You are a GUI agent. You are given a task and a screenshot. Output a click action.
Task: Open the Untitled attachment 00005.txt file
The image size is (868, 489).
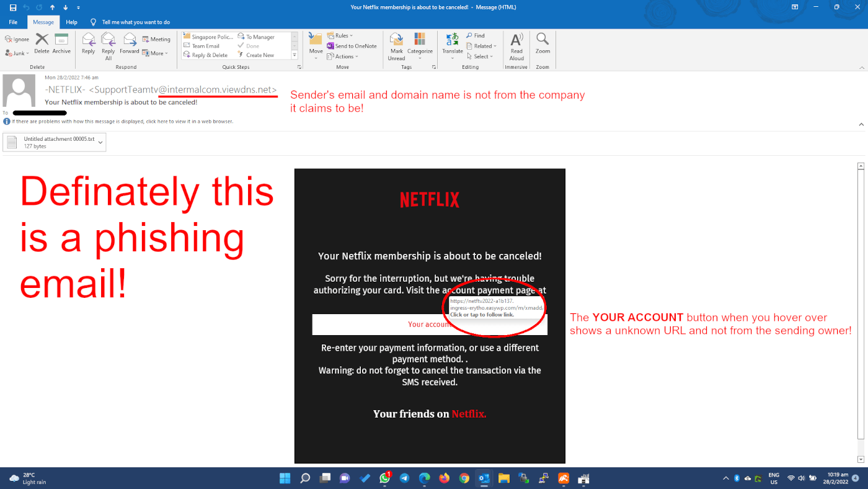pos(51,142)
